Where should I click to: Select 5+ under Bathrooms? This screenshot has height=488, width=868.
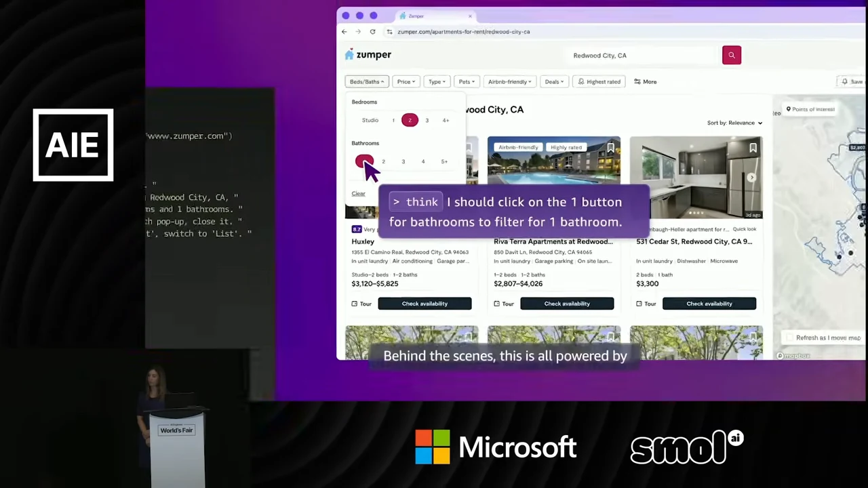444,161
